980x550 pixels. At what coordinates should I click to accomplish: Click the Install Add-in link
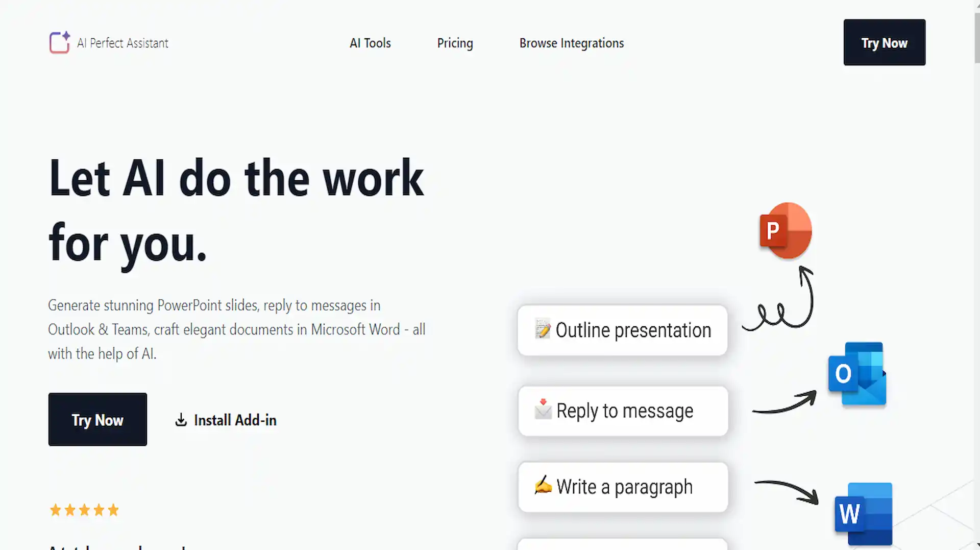(x=226, y=420)
